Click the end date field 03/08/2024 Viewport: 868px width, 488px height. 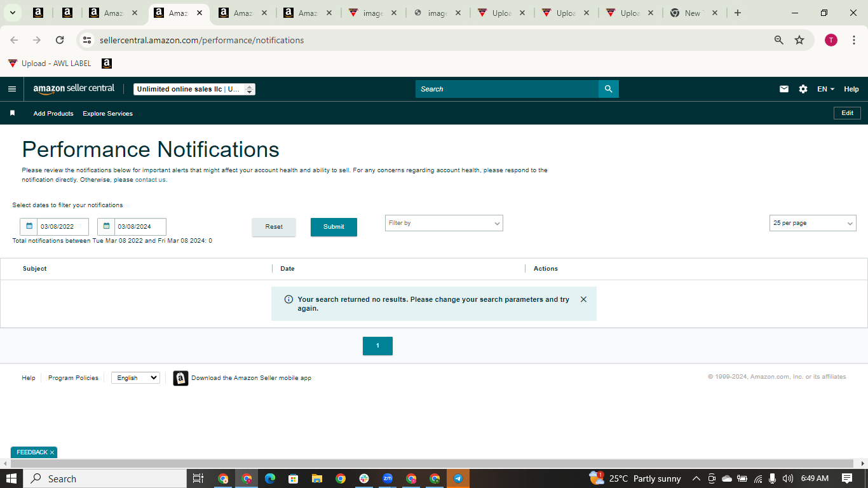click(x=140, y=227)
